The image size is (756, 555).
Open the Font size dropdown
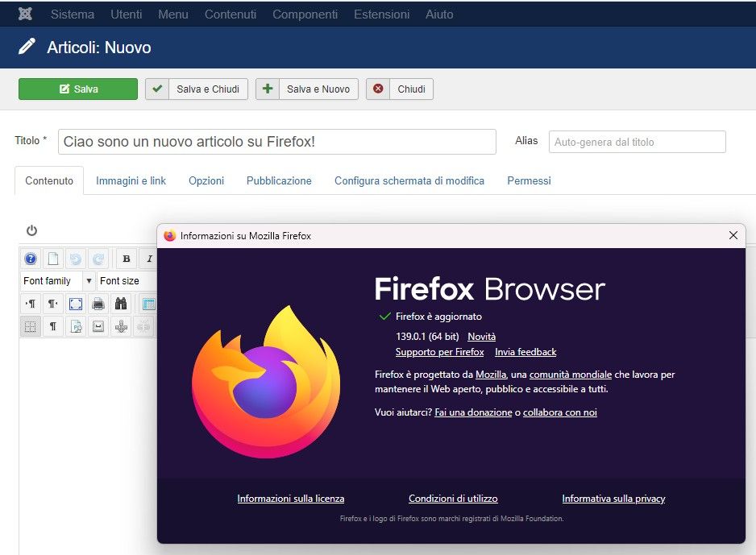(x=127, y=281)
